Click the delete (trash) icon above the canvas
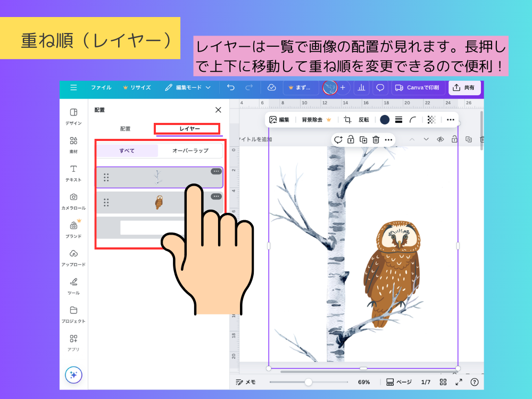 [376, 139]
